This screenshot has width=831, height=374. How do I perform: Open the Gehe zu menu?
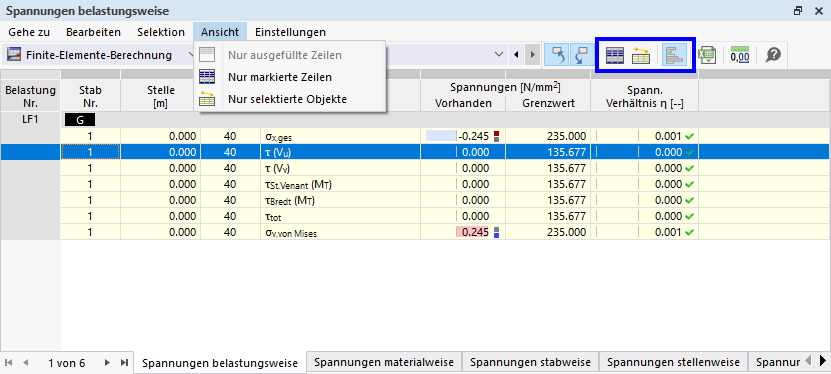click(29, 32)
